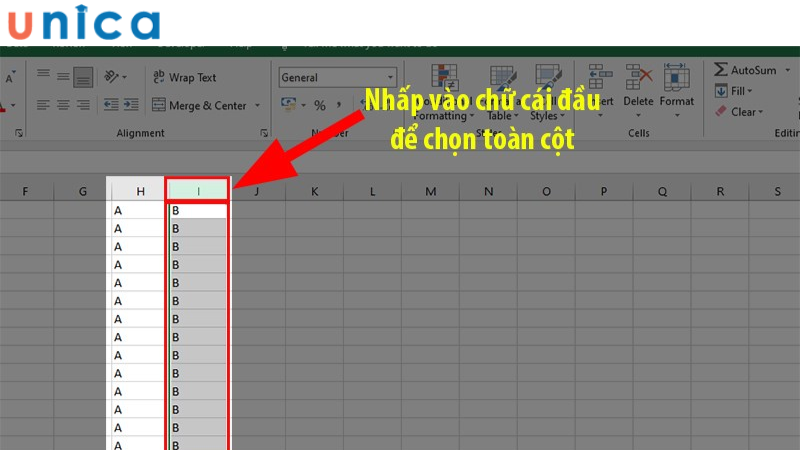The image size is (800, 450).
Task: Select column L header
Action: click(372, 191)
